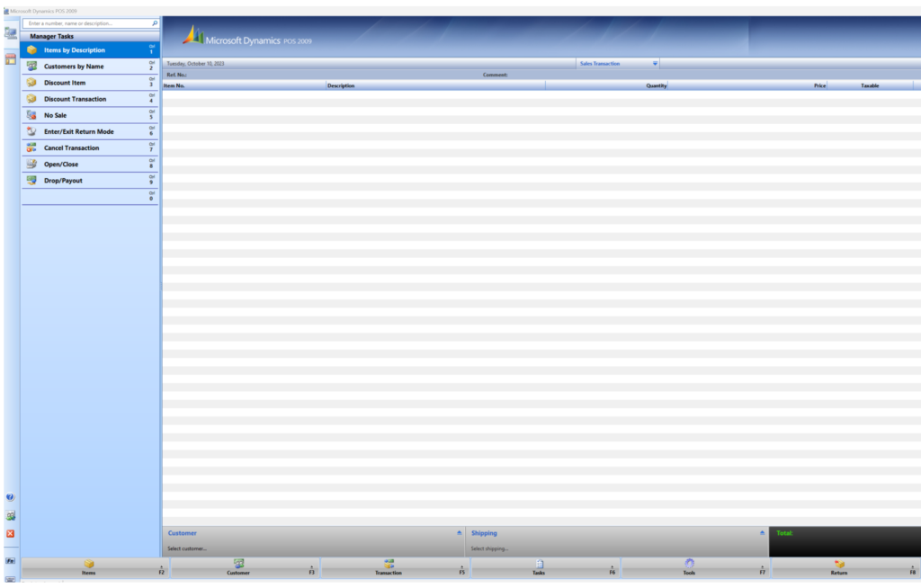The width and height of the screenshot is (921, 588).
Task: Click the Cancel Transaction icon
Action: 31,147
